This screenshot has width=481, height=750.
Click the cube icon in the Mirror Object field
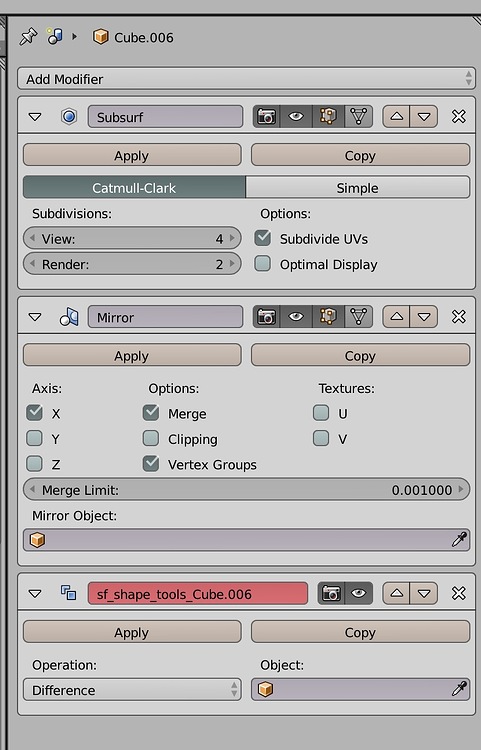point(37,540)
